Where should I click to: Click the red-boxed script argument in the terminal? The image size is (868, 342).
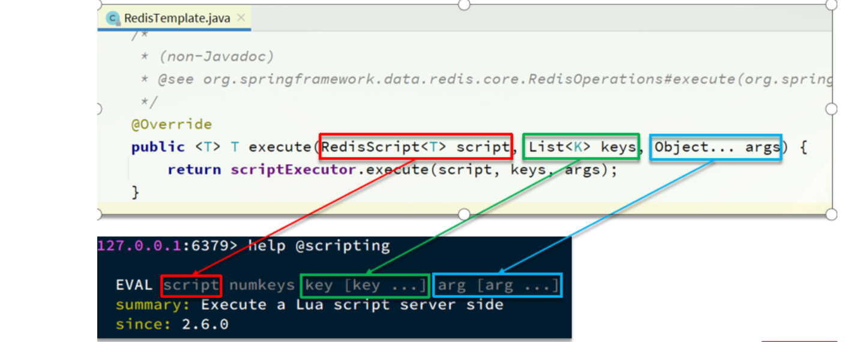[x=191, y=285]
